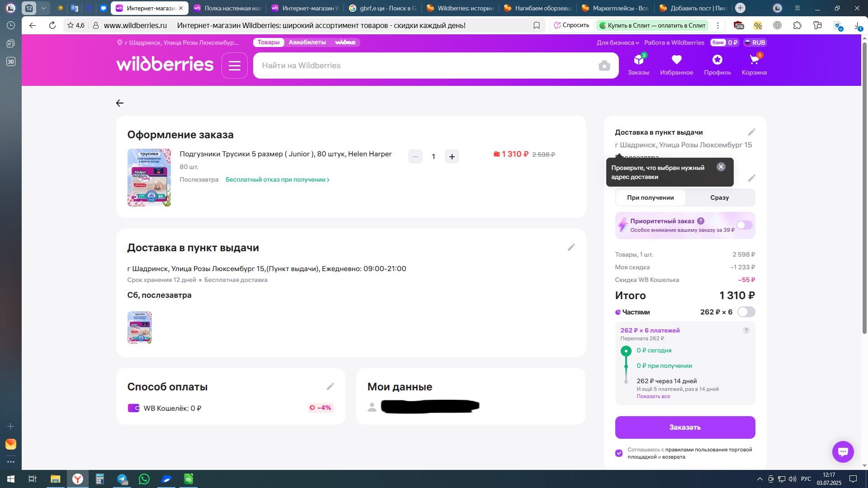Select the Авиабилеты top tab
The image size is (868, 488).
[307, 42]
